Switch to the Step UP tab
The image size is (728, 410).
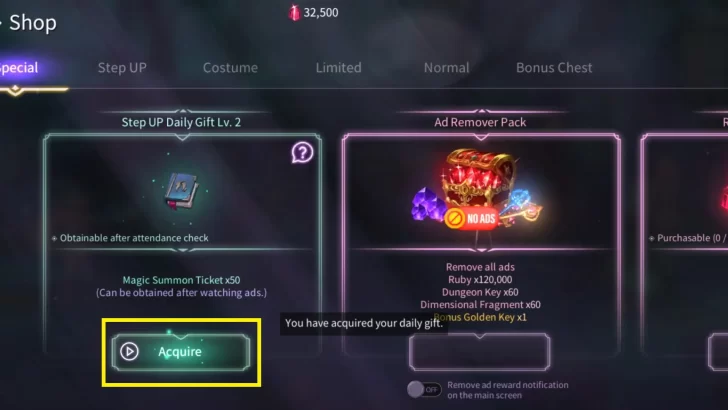122,68
